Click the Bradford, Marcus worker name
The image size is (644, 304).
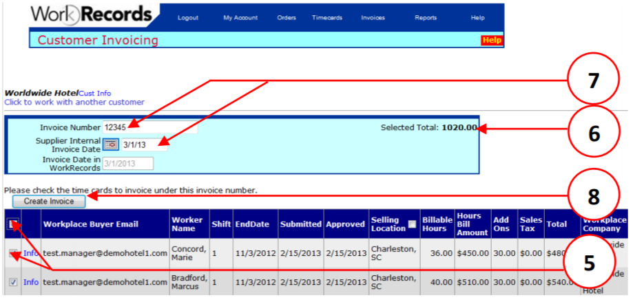(188, 282)
